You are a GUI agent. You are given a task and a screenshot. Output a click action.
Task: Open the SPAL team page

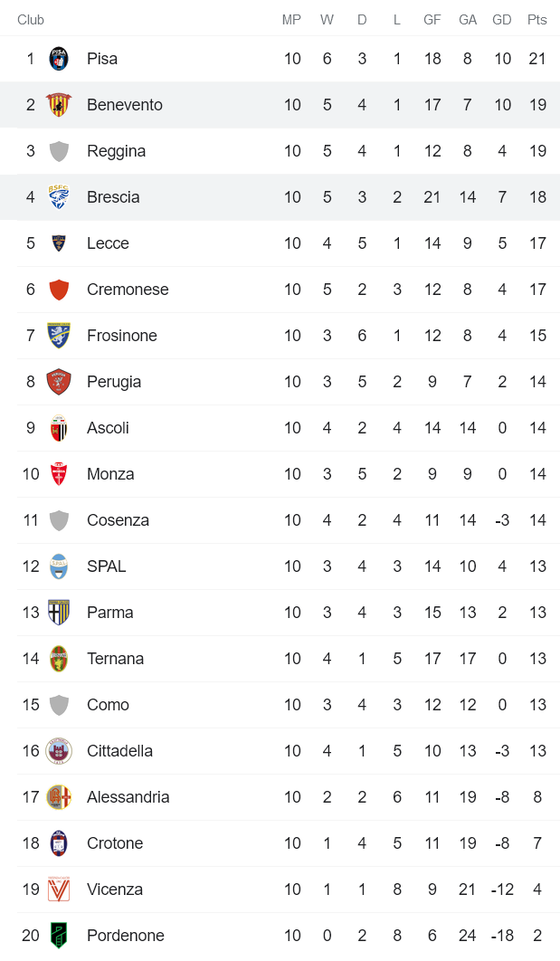point(106,566)
